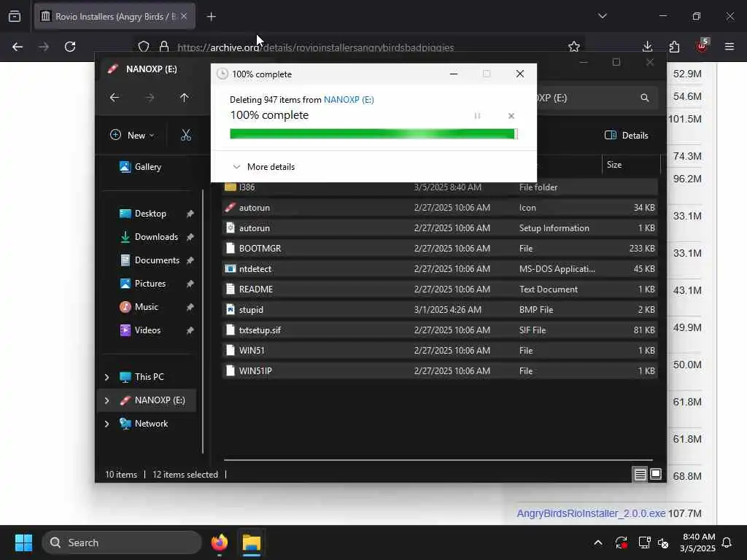This screenshot has height=560, width=747.
Task: Click the Firefox URL address bar
Action: tap(358, 47)
